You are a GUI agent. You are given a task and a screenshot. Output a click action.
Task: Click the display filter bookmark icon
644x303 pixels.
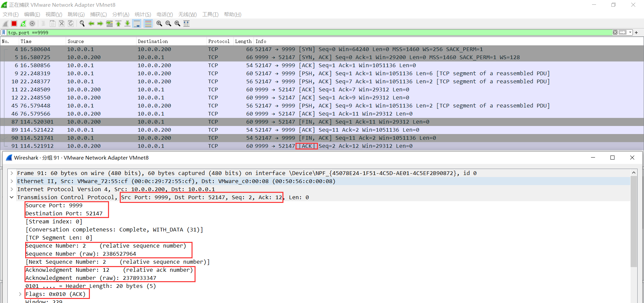tap(4, 33)
